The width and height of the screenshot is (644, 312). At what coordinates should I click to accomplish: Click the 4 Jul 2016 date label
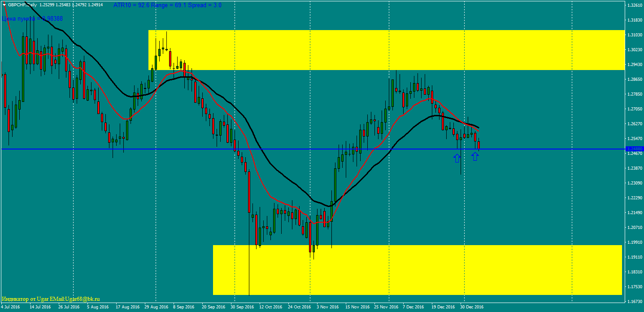click(x=10, y=307)
